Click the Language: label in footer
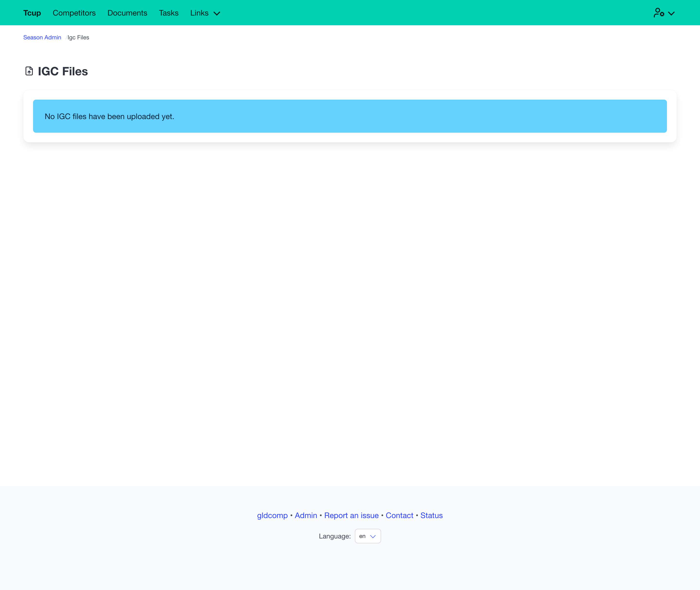 335,536
